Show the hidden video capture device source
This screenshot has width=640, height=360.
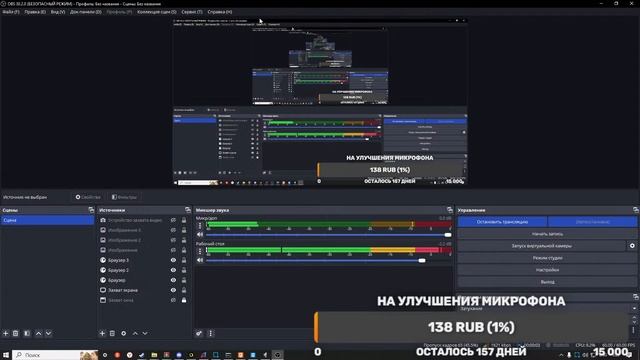tap(173, 220)
